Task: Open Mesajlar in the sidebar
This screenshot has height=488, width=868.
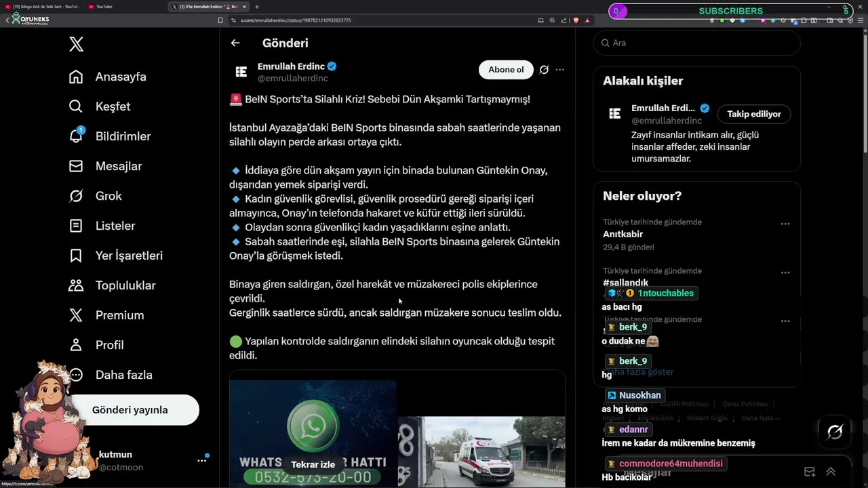Action: click(x=105, y=166)
